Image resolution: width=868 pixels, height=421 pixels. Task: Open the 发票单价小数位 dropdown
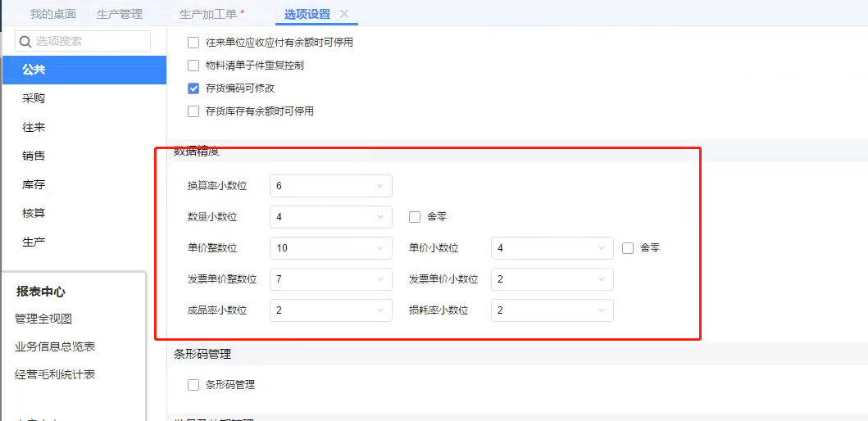pos(552,279)
